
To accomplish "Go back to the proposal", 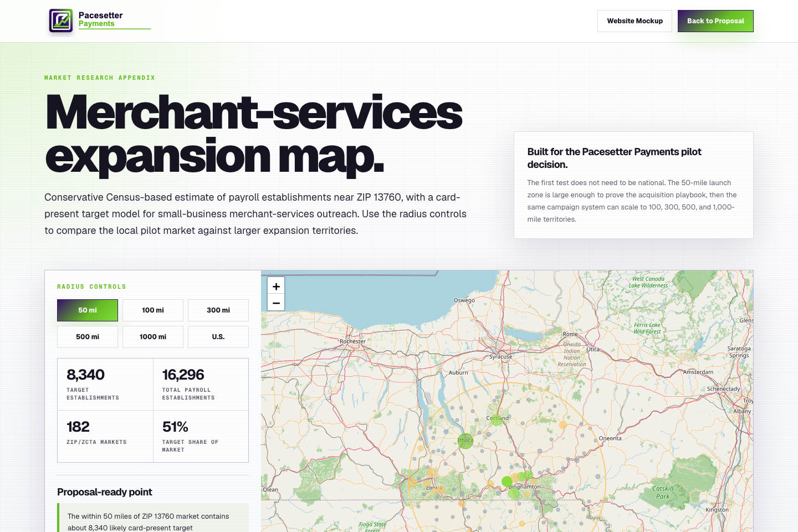I will 715,21.
